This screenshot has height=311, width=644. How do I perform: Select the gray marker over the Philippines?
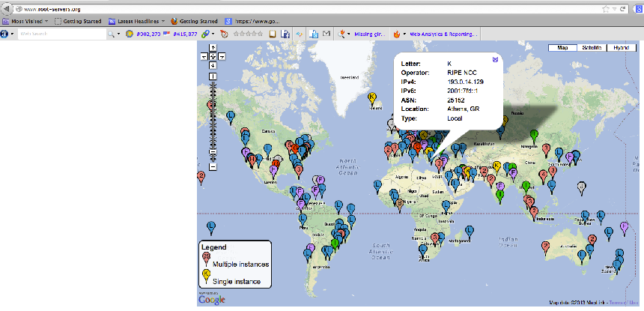[581, 187]
